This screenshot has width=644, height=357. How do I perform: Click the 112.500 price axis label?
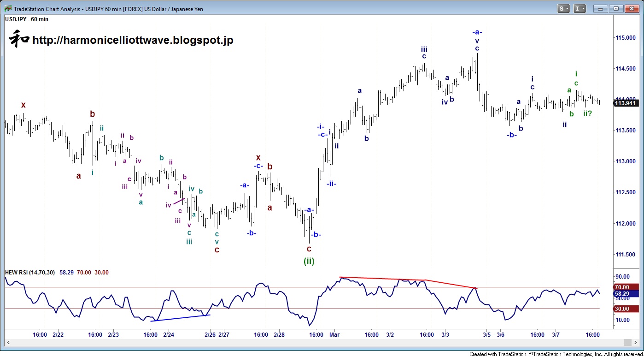[x=626, y=192]
